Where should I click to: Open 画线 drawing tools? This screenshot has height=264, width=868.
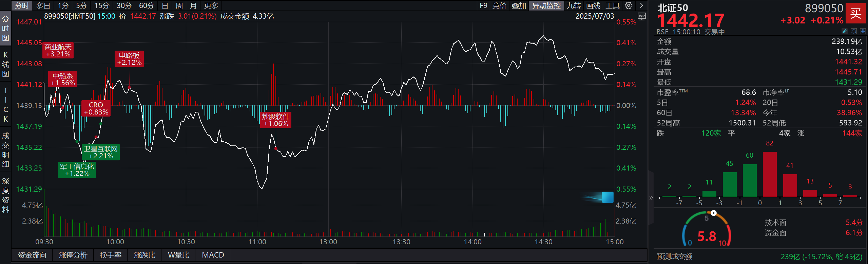coord(593,5)
